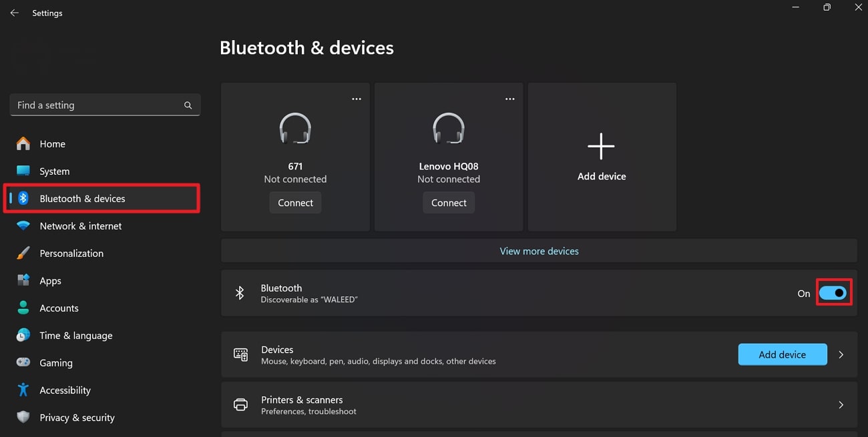Click the Privacy & security shield icon
The height and width of the screenshot is (437, 868).
tap(23, 417)
